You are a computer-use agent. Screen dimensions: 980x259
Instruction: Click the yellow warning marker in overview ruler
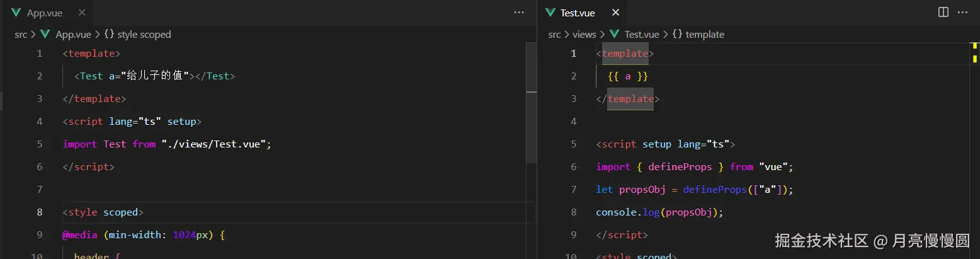point(974,46)
